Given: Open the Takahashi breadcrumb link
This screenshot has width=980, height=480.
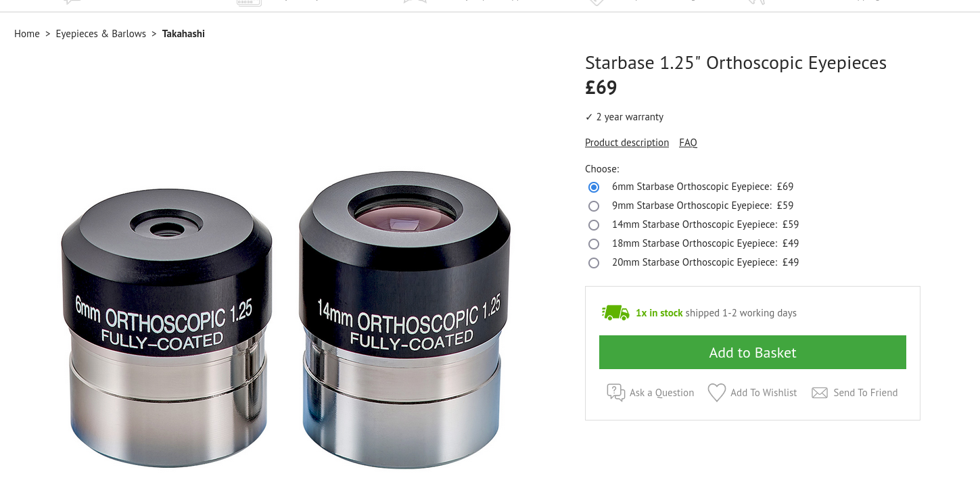Looking at the screenshot, I should tap(183, 34).
